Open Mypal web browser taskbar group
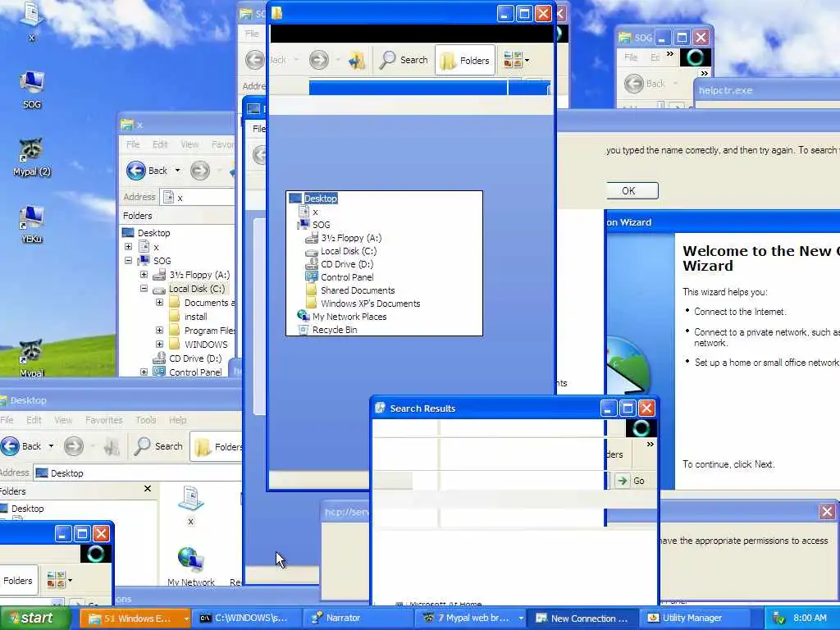Image resolution: width=840 pixels, height=630 pixels. pos(468,619)
